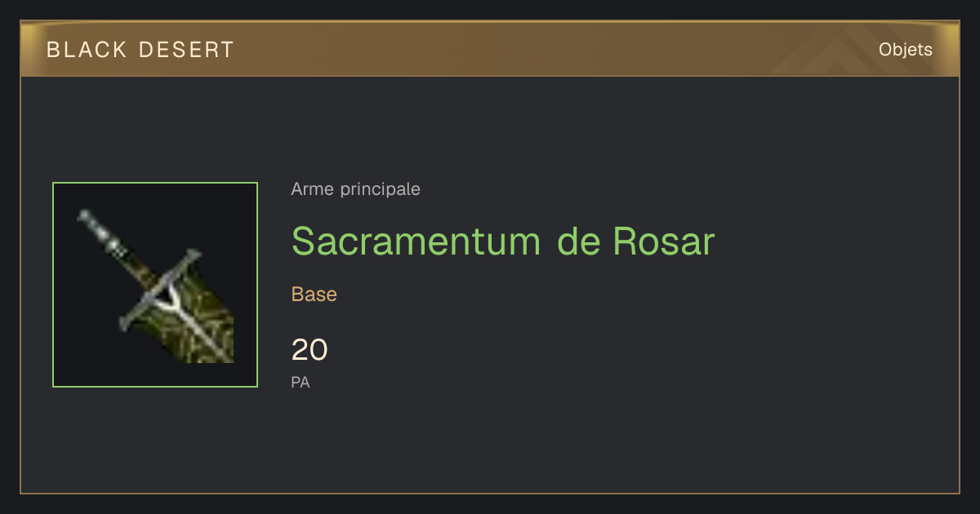
Task: Click the word DESERT in the header
Action: 187,50
